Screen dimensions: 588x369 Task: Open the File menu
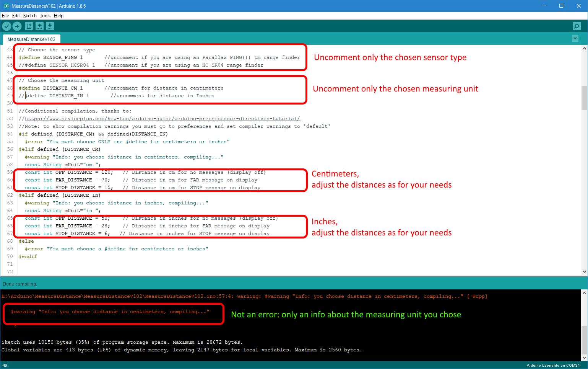(x=5, y=16)
